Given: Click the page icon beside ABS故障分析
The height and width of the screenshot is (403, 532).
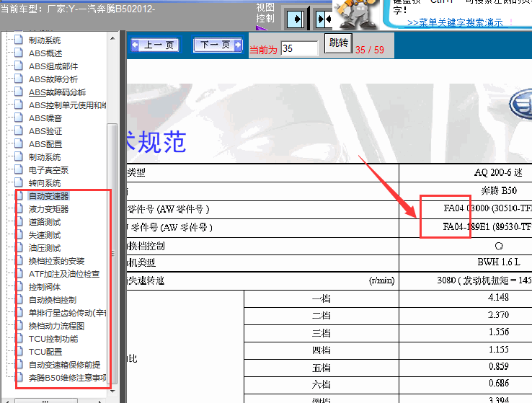Looking at the screenshot, I should tap(19, 79).
